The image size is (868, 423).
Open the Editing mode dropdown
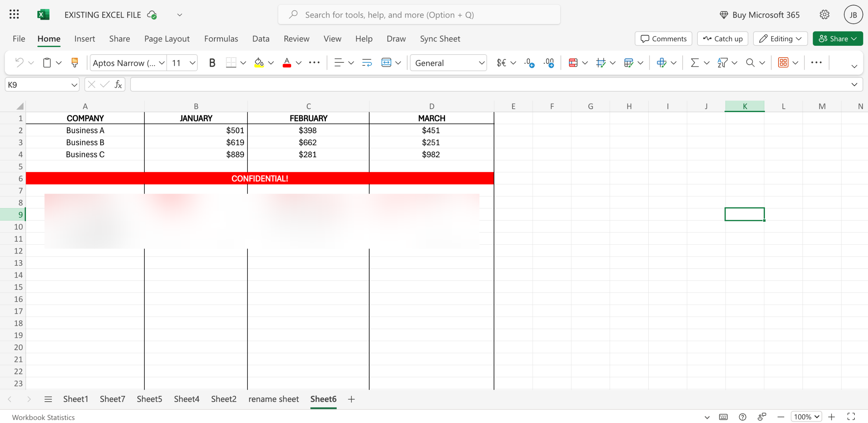tap(780, 39)
